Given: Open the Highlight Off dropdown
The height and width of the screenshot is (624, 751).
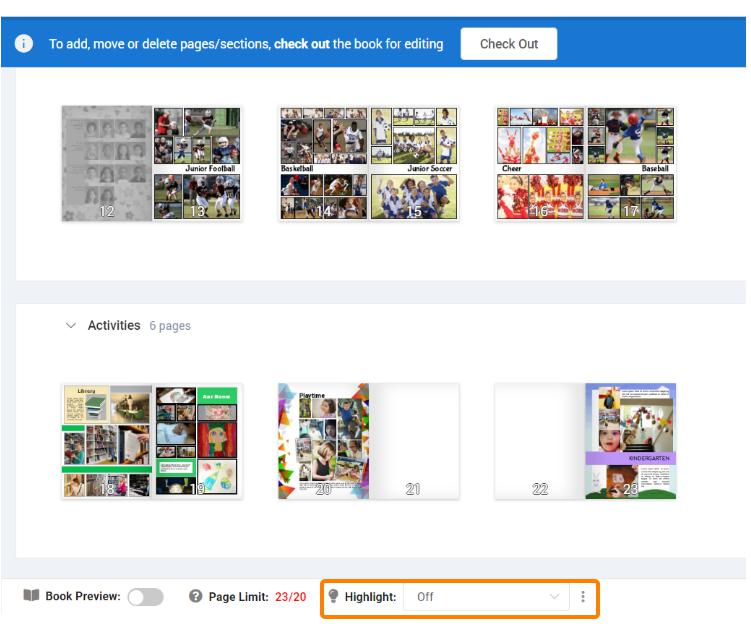Looking at the screenshot, I should coord(486,597).
